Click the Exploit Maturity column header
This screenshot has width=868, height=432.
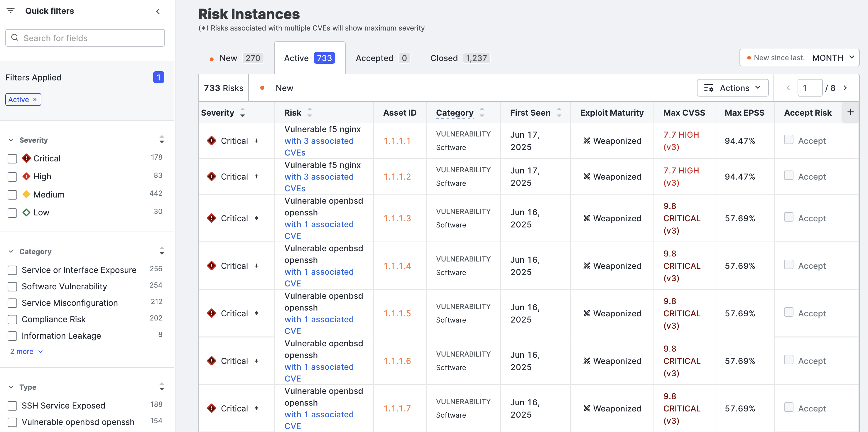click(x=612, y=113)
